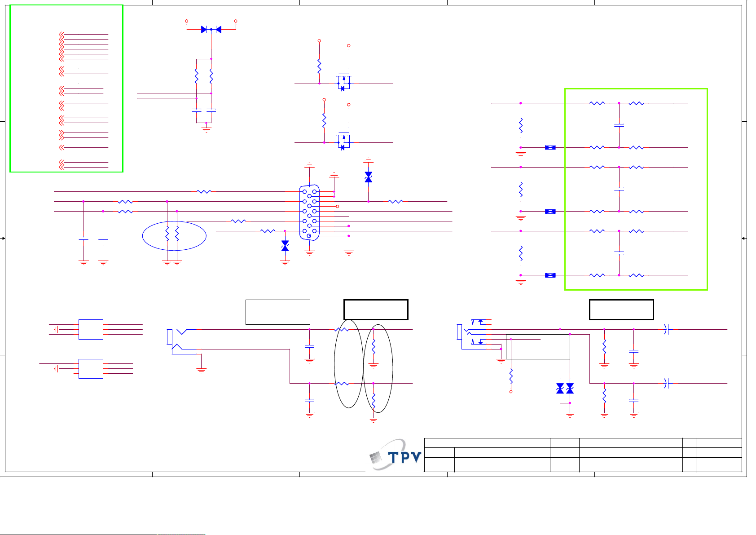Select the upper blue IC block symbol

[91, 329]
